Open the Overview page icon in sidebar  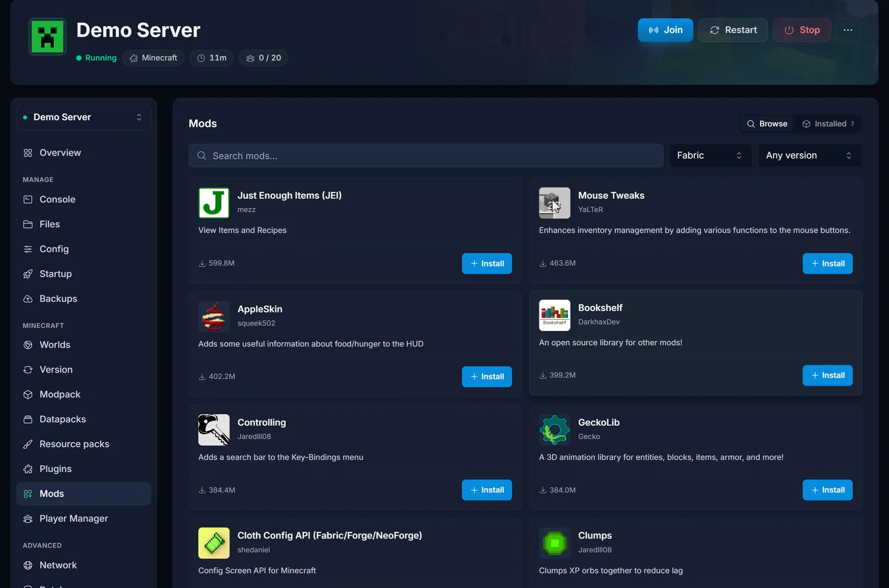(x=28, y=153)
